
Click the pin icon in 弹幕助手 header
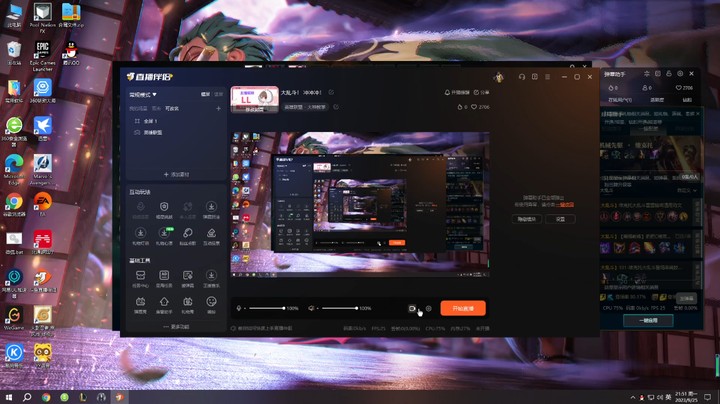(x=647, y=73)
